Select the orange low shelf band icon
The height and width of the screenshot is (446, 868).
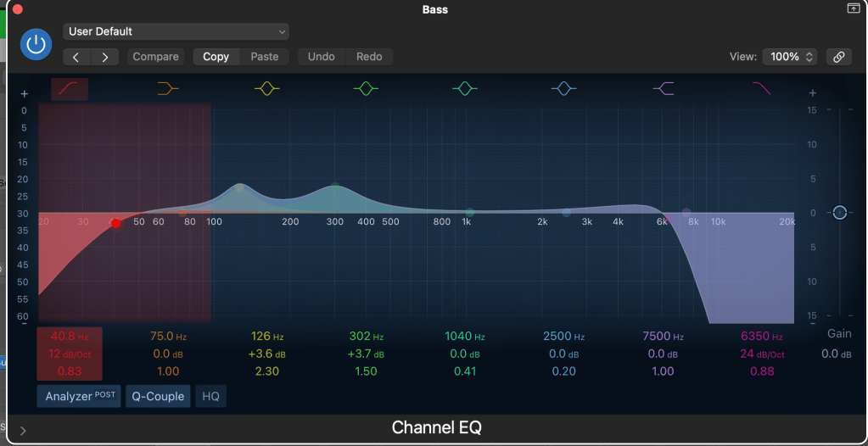[x=168, y=88]
